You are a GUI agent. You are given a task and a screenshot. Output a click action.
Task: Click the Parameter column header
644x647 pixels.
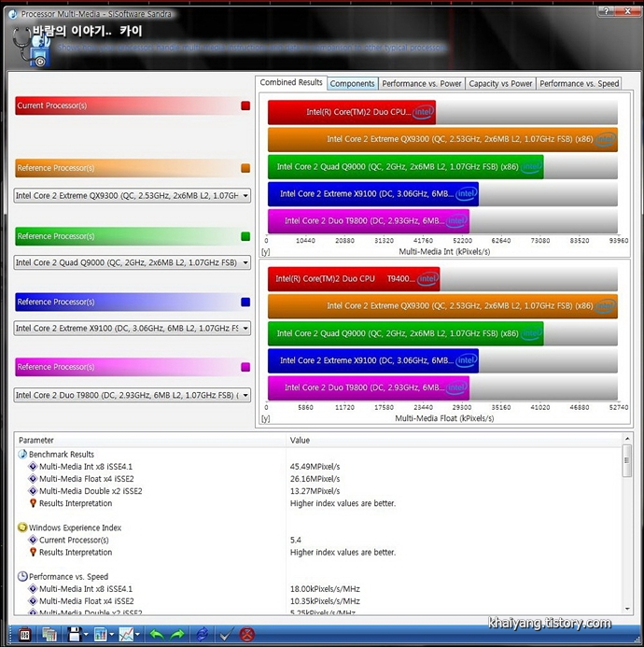[150, 441]
